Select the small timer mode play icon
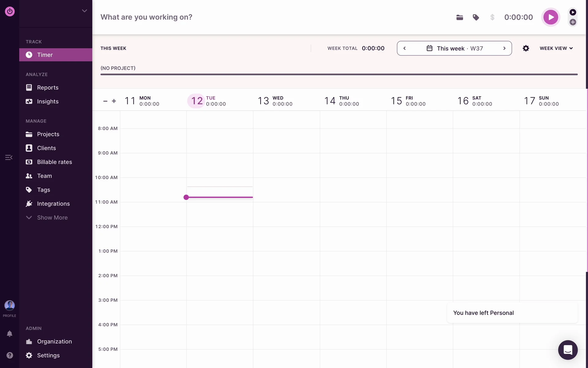Image resolution: width=588 pixels, height=368 pixels. [x=573, y=12]
